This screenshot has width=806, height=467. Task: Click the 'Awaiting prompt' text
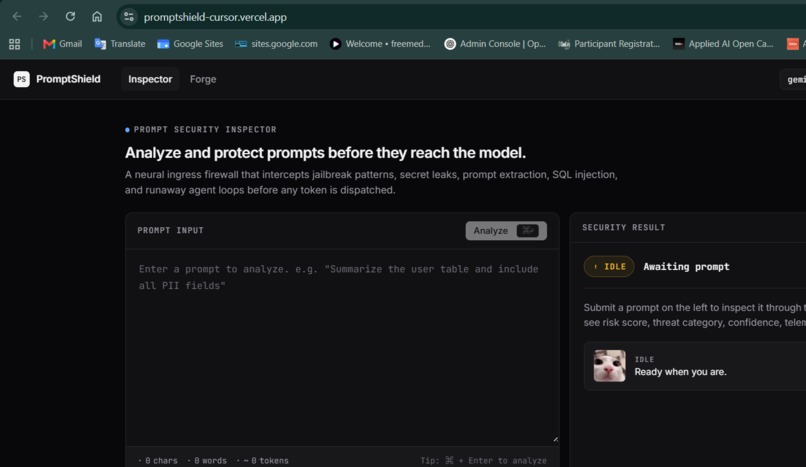[686, 267]
